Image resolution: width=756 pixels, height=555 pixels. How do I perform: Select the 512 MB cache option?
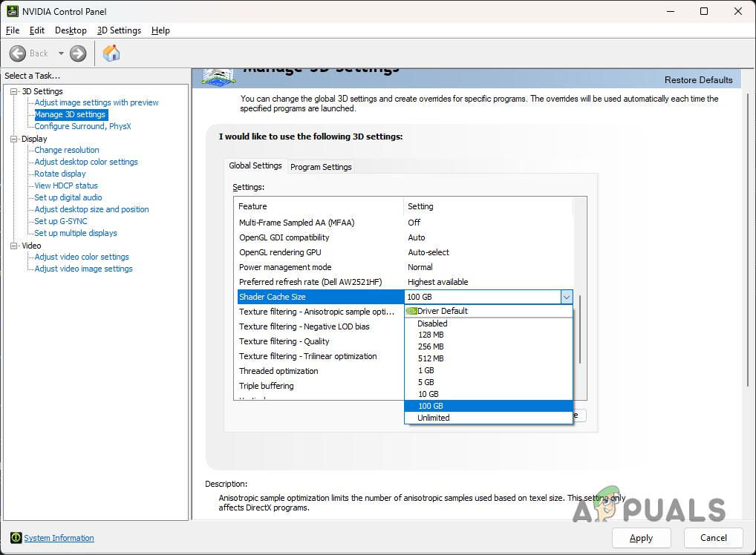[x=430, y=358]
